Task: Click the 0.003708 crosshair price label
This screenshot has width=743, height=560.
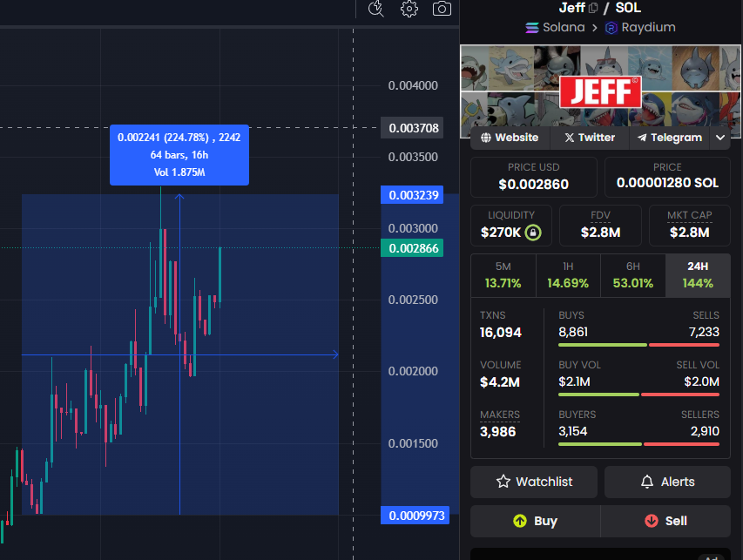Action: [412, 128]
